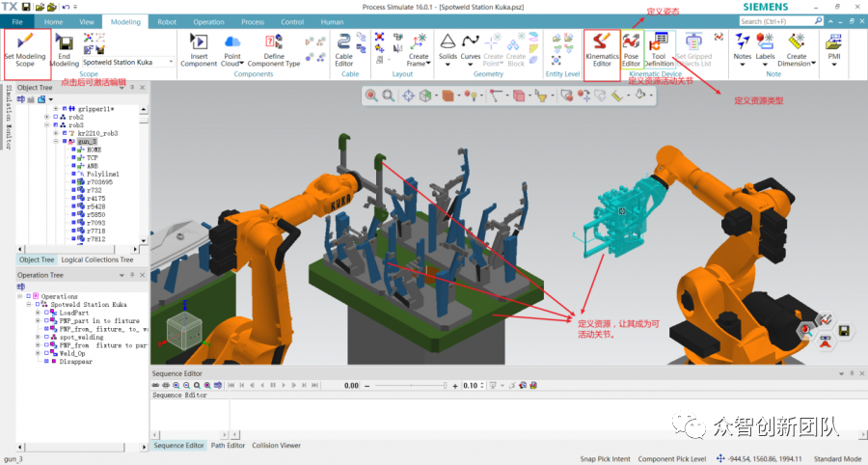Open the Kinematics Editor
The image size is (868, 465).
603,42
